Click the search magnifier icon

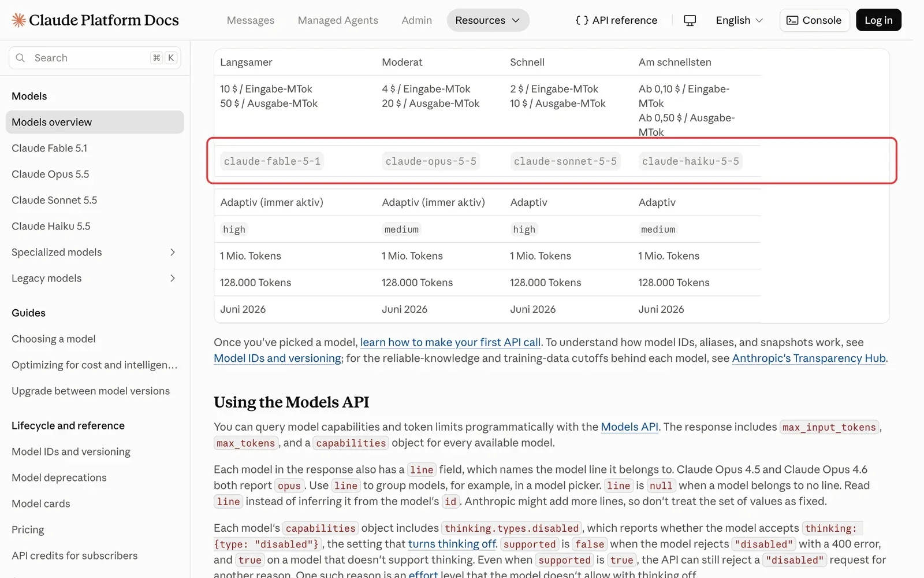[x=20, y=58]
